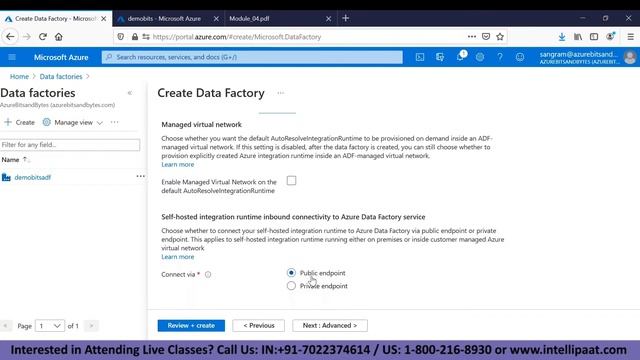640x360 pixels.
Task: Open the tracking protection shield icon
Action: pyautogui.click(x=120, y=37)
